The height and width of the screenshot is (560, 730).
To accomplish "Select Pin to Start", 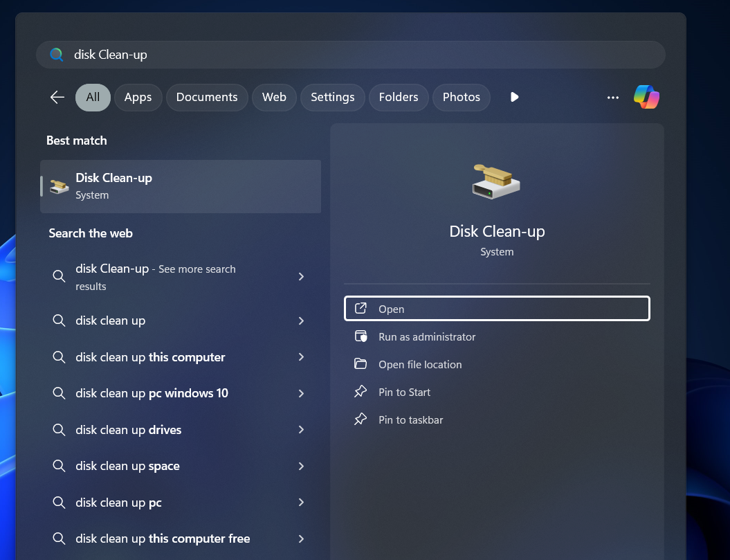I will tap(497, 392).
